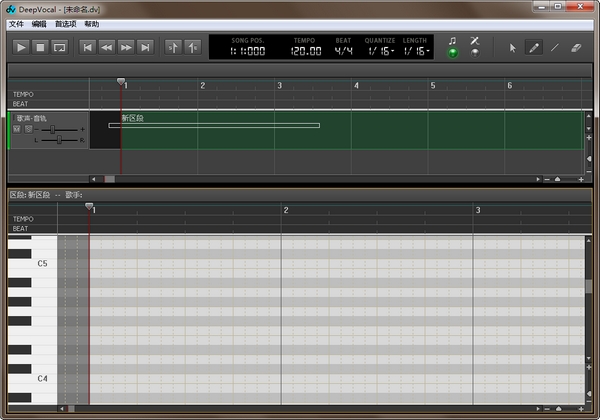The image size is (600, 420).
Task: Choose the line tool
Action: (554, 47)
